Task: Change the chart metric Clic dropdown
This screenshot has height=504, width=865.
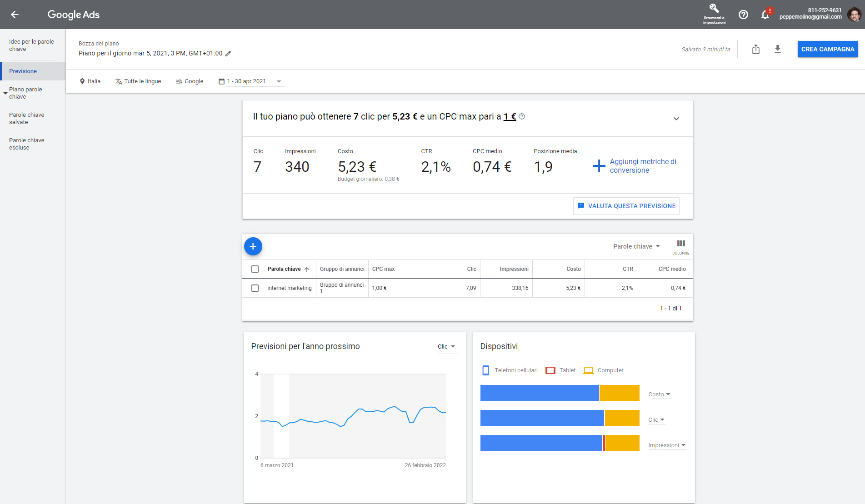Action: click(447, 346)
